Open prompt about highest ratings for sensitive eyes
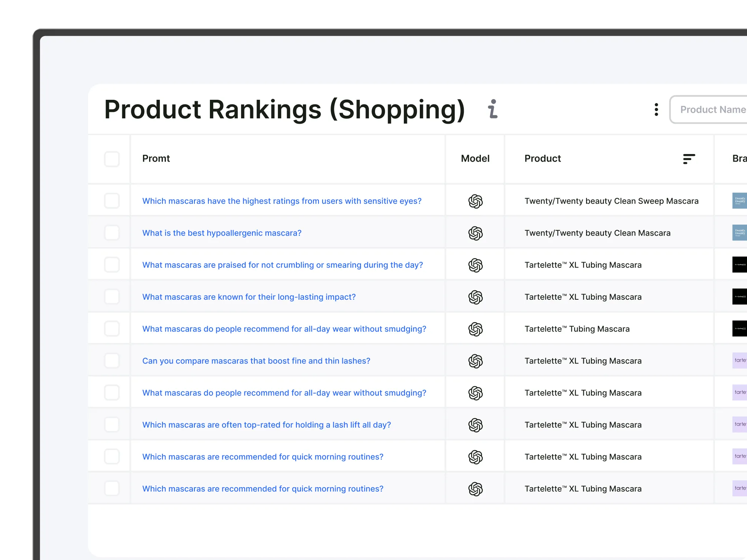This screenshot has width=747, height=560. coord(282,201)
